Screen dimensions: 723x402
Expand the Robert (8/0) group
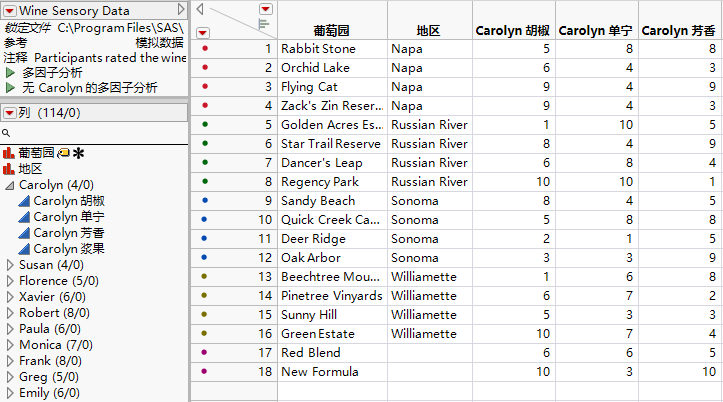pos(10,313)
